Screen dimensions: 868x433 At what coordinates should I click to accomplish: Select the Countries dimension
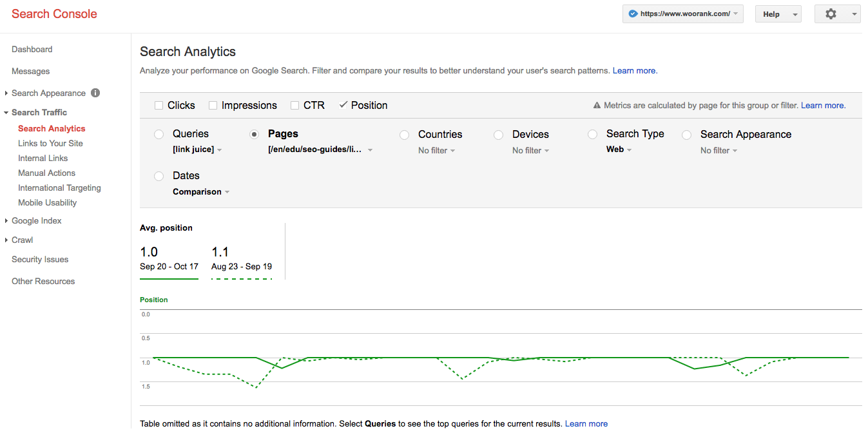[x=404, y=134]
